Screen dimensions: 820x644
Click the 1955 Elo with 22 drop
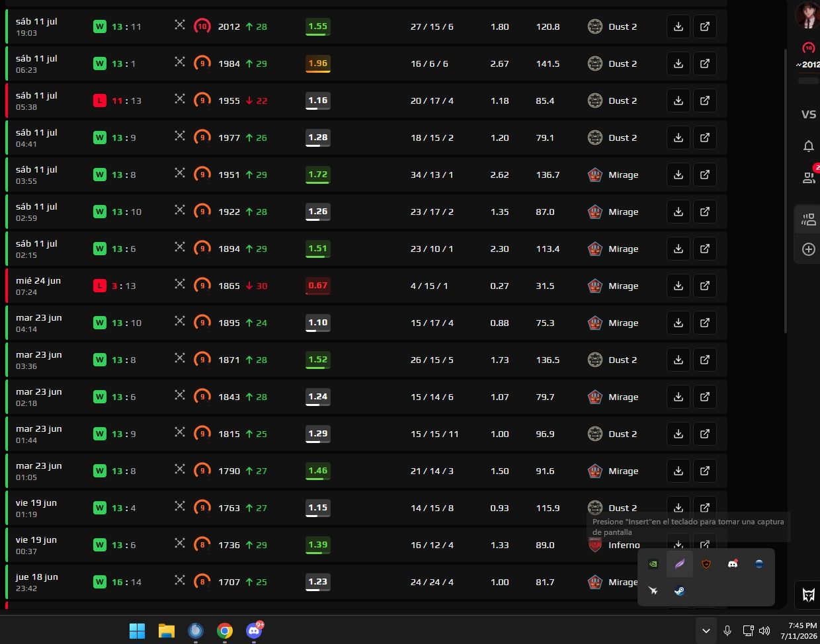point(243,101)
